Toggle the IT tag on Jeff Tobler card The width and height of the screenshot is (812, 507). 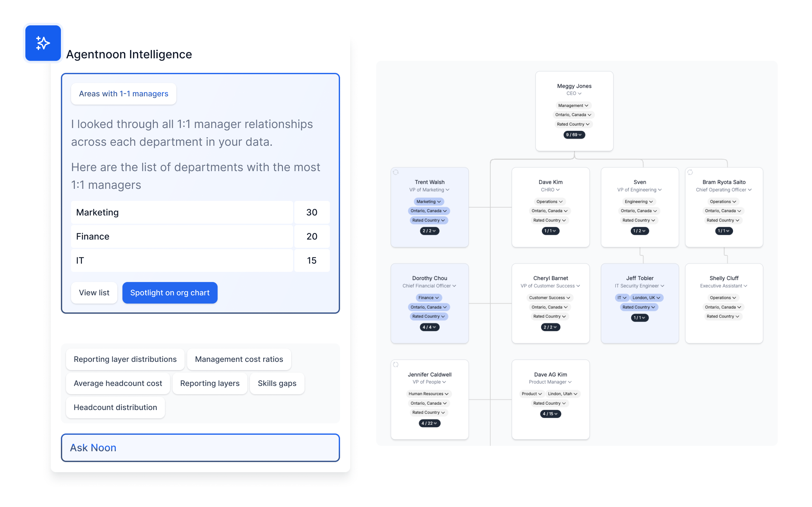click(622, 298)
